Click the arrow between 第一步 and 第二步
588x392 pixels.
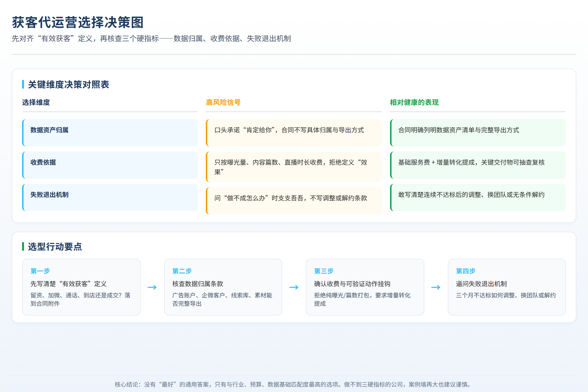tap(152, 287)
